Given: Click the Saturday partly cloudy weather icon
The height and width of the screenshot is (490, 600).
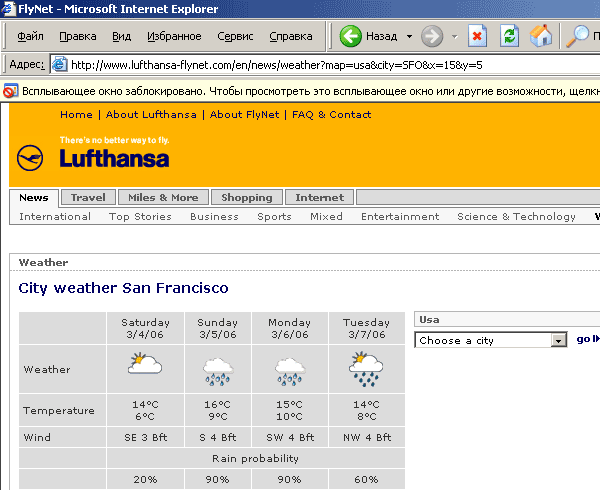Looking at the screenshot, I should (145, 363).
